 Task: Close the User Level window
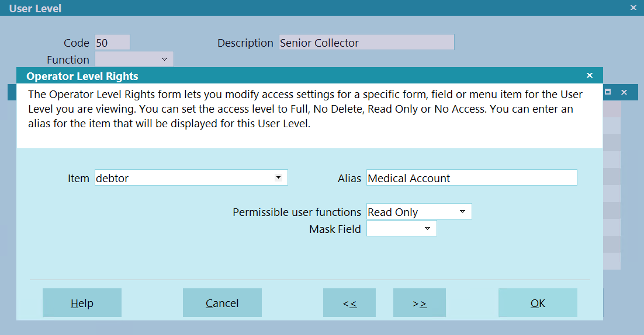(x=633, y=8)
